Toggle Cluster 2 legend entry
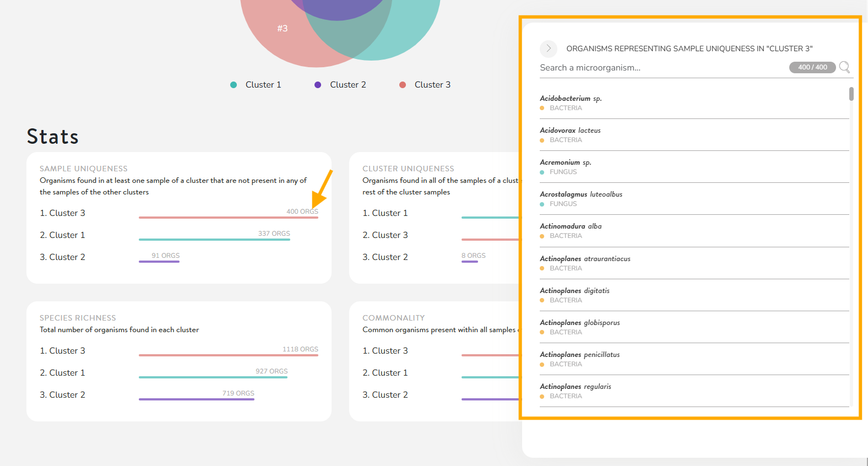The width and height of the screenshot is (868, 466). pyautogui.click(x=340, y=85)
